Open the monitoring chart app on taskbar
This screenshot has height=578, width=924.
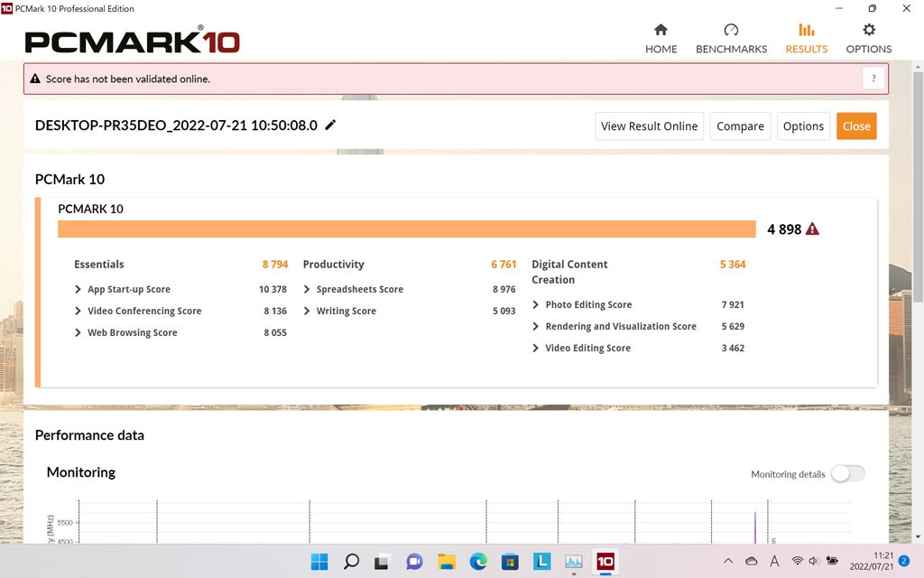[x=573, y=562]
